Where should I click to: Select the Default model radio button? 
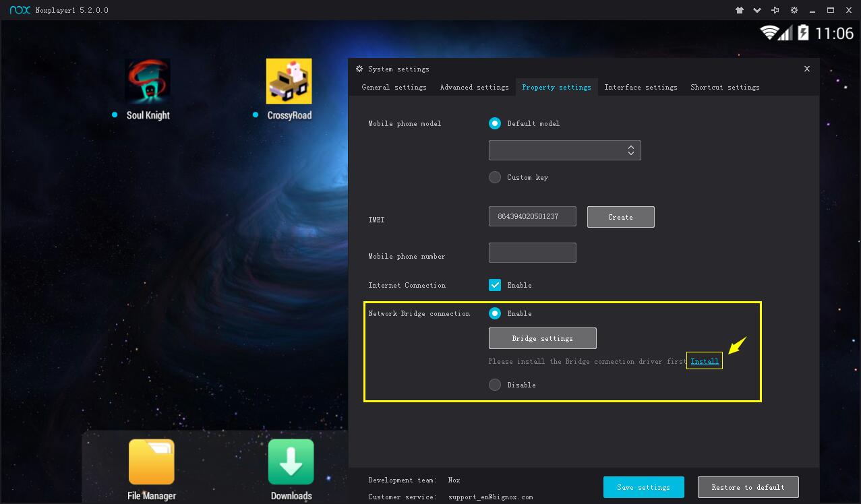click(495, 123)
